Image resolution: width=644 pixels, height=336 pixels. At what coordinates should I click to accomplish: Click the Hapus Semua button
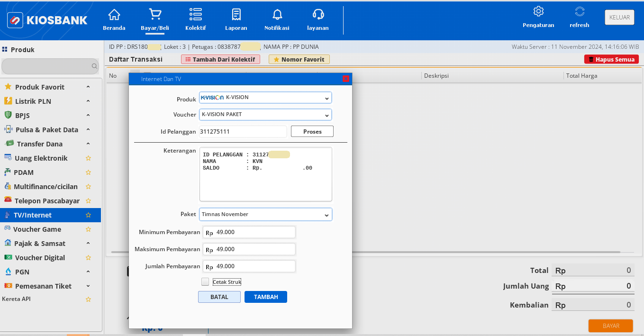611,59
